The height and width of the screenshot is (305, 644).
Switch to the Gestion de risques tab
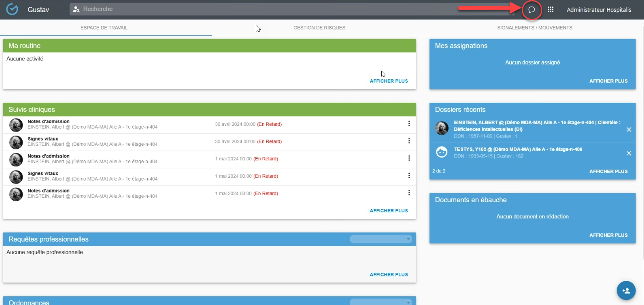[x=319, y=28]
